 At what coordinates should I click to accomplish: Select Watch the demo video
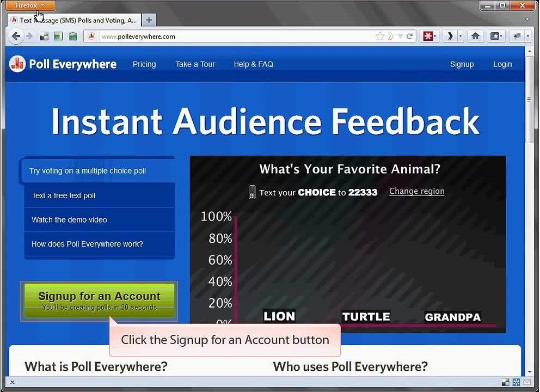(x=99, y=220)
